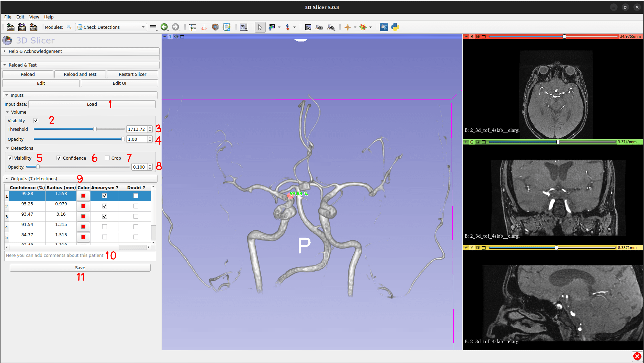This screenshot has height=363, width=644.
Task: Click the DCM import icon
Action: click(x=22, y=27)
